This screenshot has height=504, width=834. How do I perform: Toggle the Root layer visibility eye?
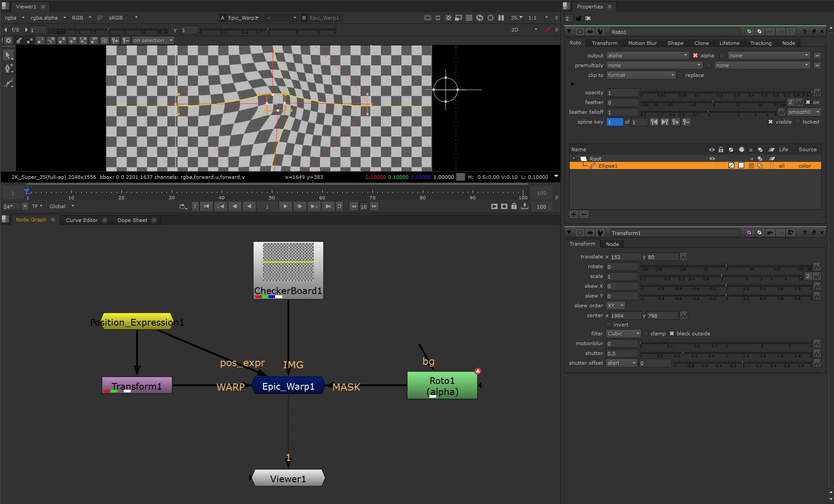pyautogui.click(x=712, y=159)
